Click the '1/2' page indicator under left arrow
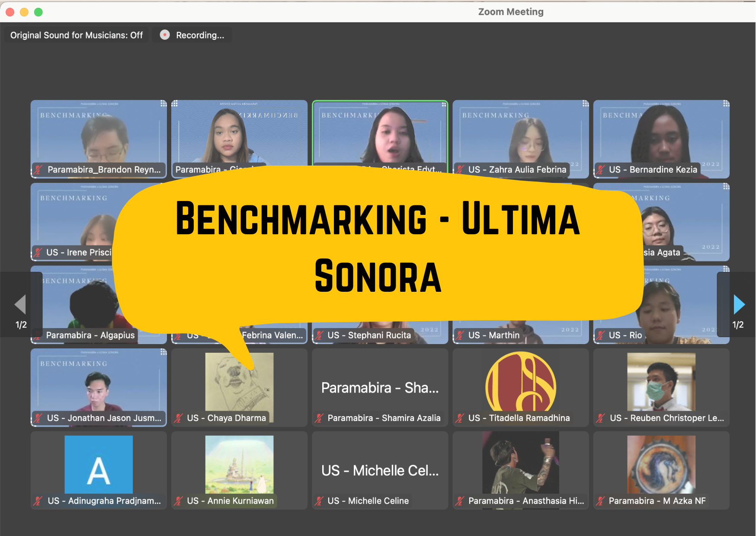756x536 pixels. [21, 325]
